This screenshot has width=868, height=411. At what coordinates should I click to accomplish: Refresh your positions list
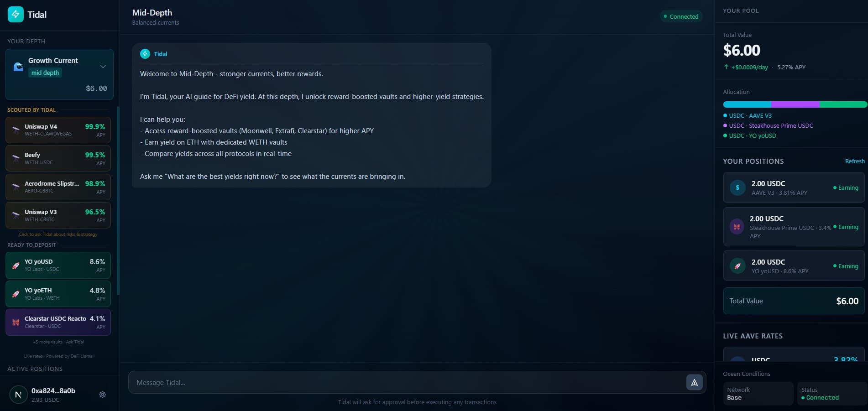coord(855,161)
